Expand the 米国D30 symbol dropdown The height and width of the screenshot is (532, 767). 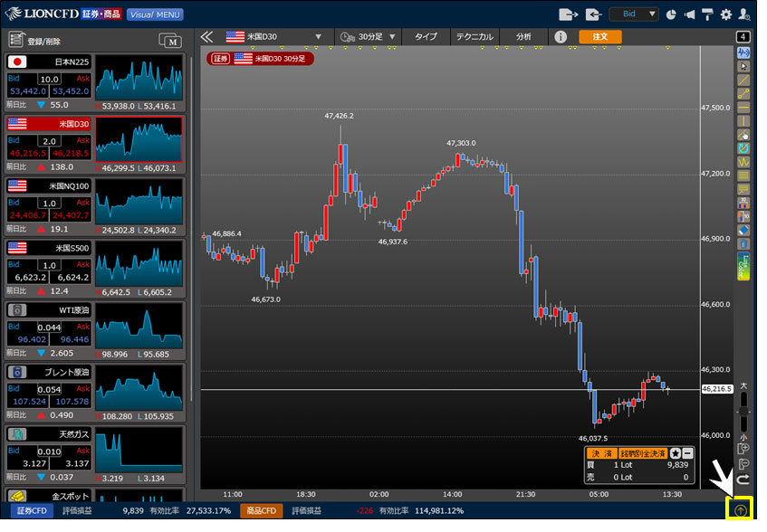[x=318, y=37]
